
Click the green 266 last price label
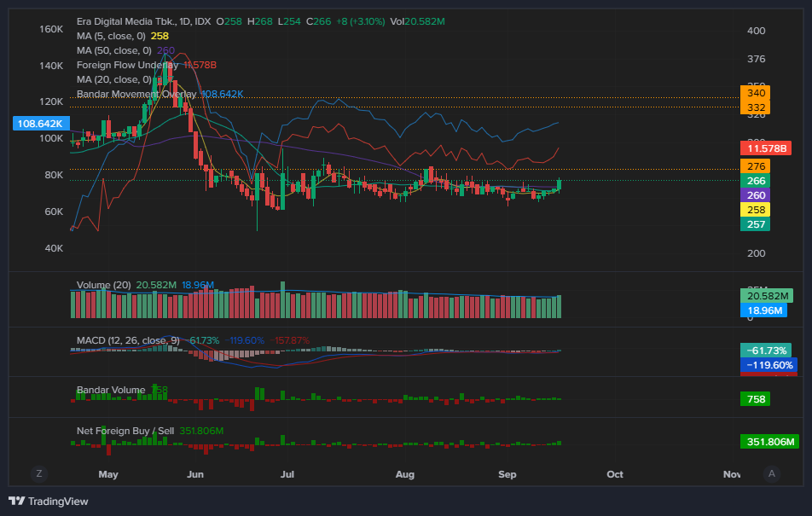pyautogui.click(x=756, y=181)
